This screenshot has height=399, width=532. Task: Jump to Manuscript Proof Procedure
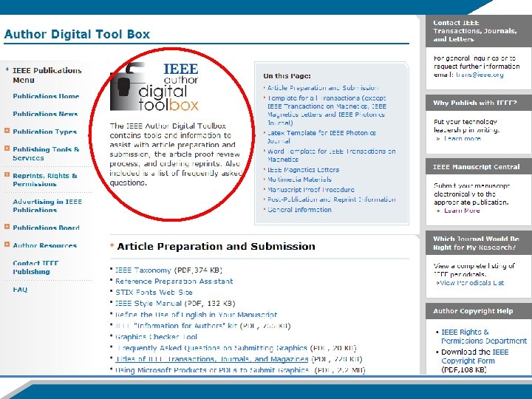coord(311,190)
